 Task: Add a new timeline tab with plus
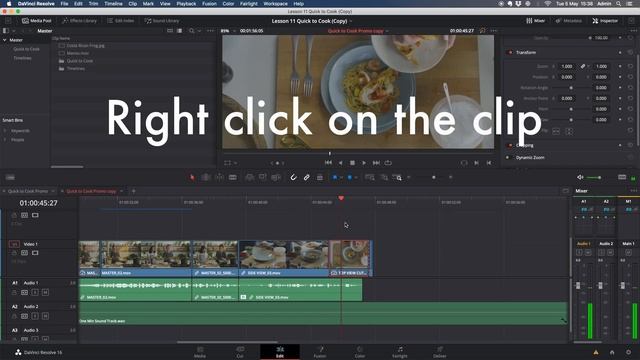133,191
